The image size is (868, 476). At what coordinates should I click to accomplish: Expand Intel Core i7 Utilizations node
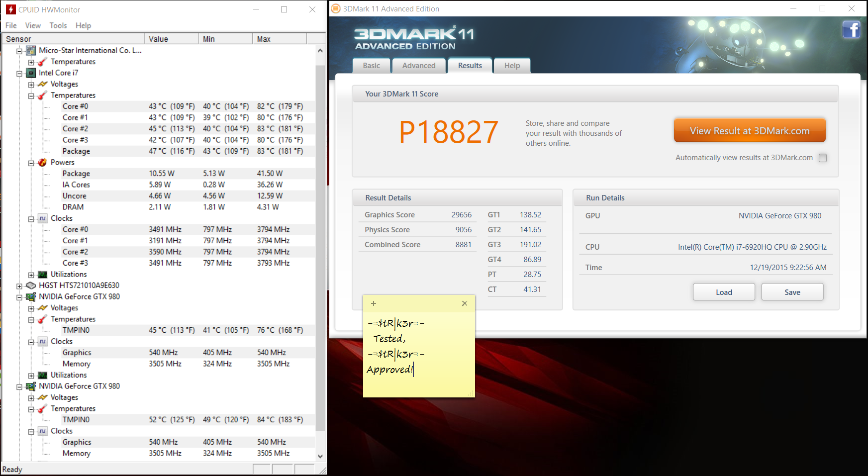coord(31,275)
